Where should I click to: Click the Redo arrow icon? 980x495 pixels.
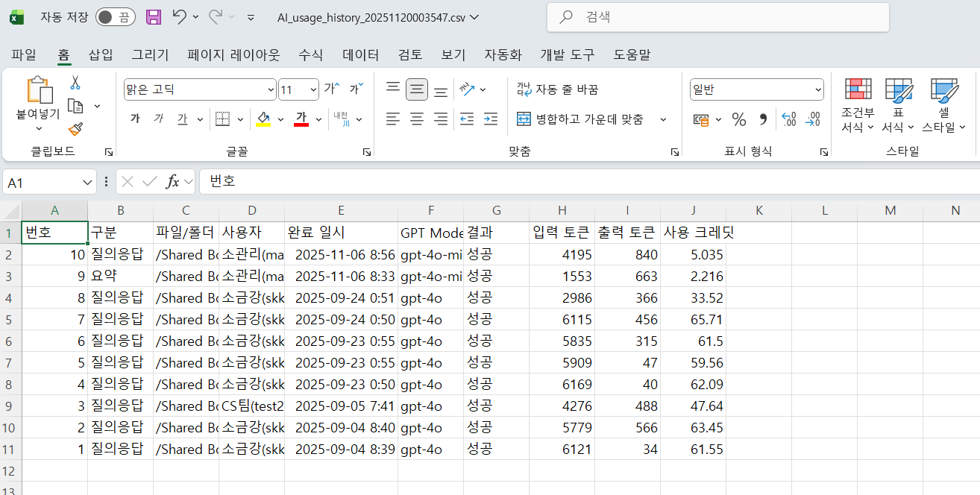click(x=216, y=16)
